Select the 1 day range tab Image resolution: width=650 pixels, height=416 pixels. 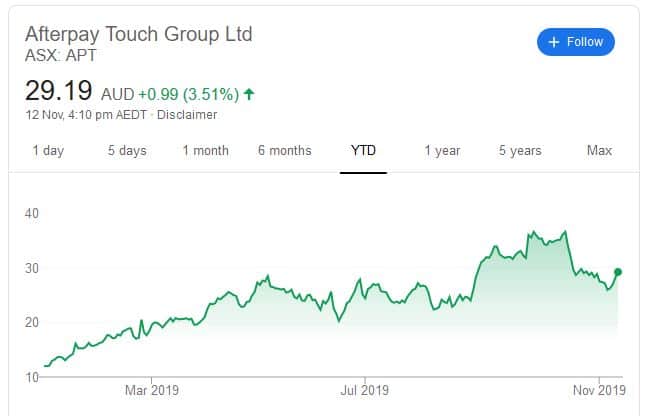point(48,151)
